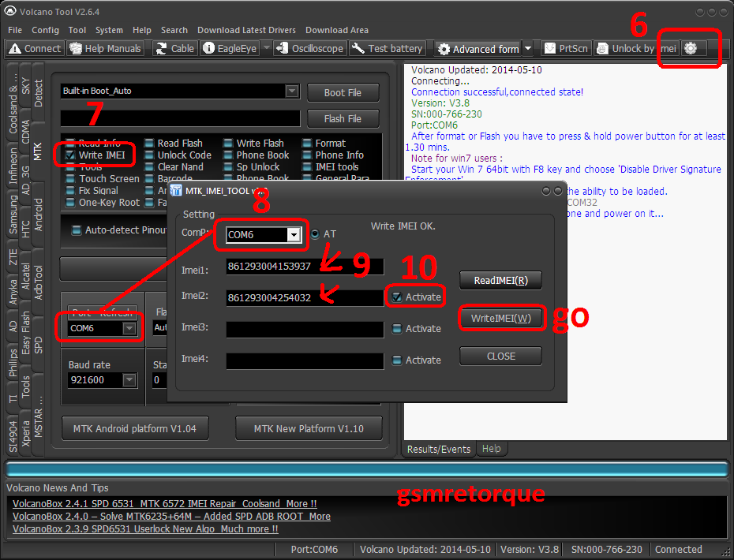Click the Imei1 input field
This screenshot has width=734, height=560.
pyautogui.click(x=305, y=267)
